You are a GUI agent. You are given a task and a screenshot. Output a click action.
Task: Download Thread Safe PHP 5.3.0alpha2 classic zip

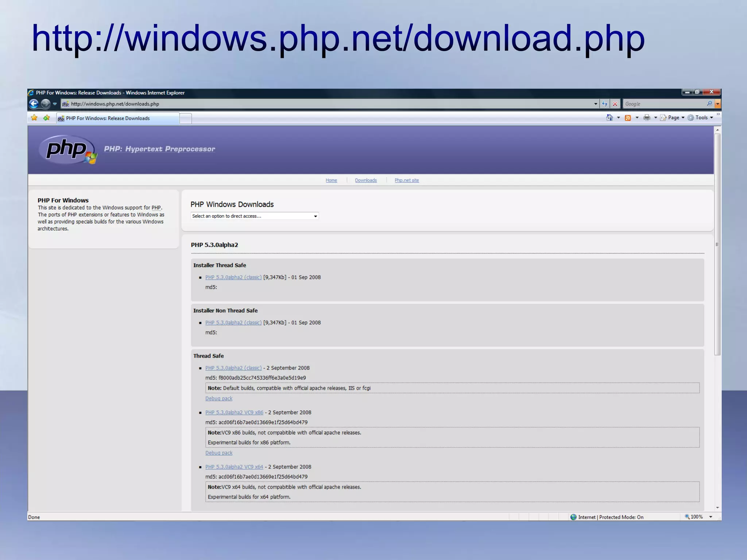(233, 368)
